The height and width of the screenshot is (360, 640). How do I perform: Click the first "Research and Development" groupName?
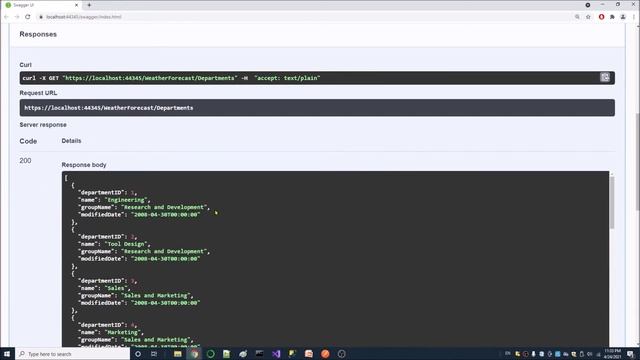(x=164, y=207)
